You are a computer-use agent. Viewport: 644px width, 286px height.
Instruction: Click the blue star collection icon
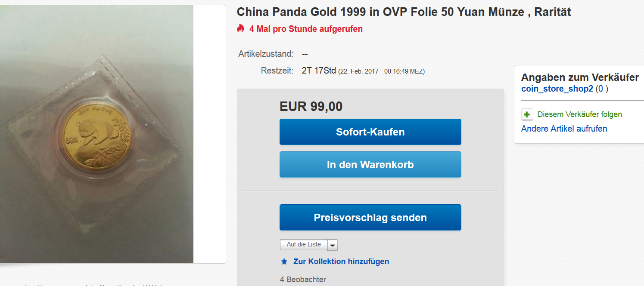(x=284, y=261)
